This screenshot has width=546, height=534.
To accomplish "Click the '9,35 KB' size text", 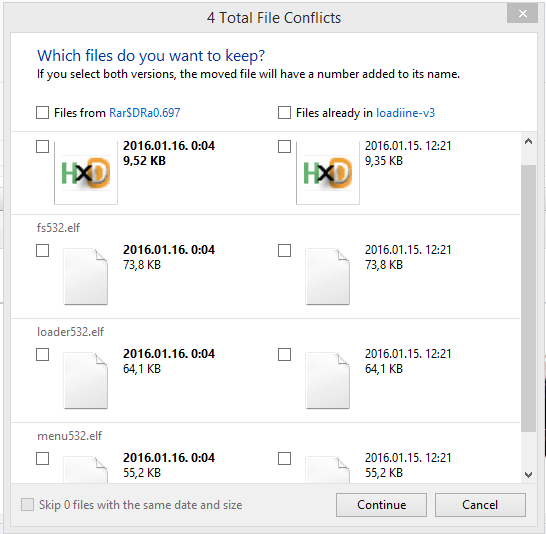I will point(384,161).
